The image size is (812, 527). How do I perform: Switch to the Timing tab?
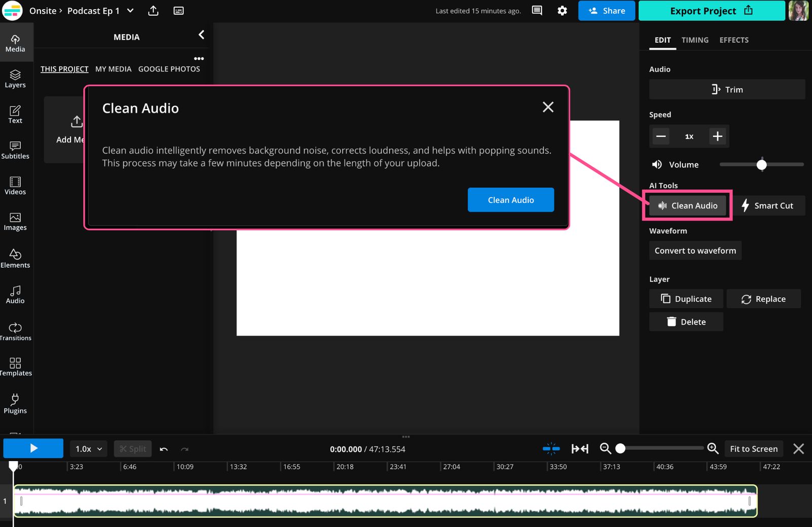tap(695, 40)
